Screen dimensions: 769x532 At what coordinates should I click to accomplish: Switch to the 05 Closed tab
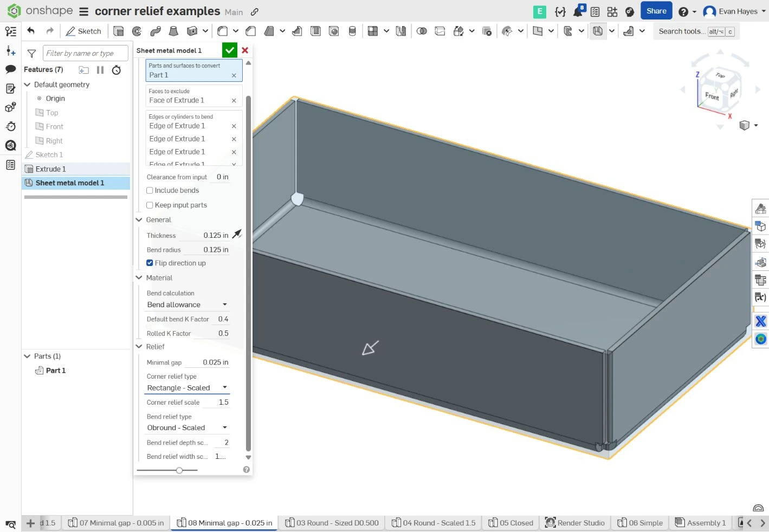pyautogui.click(x=510, y=523)
